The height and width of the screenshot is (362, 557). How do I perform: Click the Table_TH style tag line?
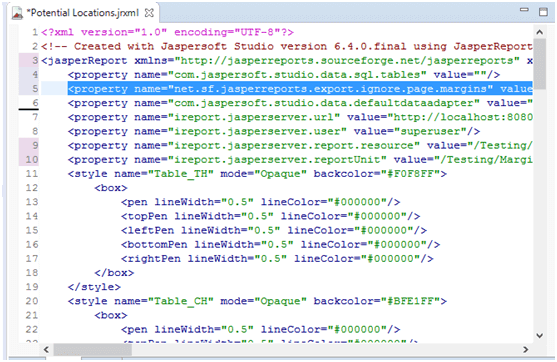pyautogui.click(x=257, y=174)
